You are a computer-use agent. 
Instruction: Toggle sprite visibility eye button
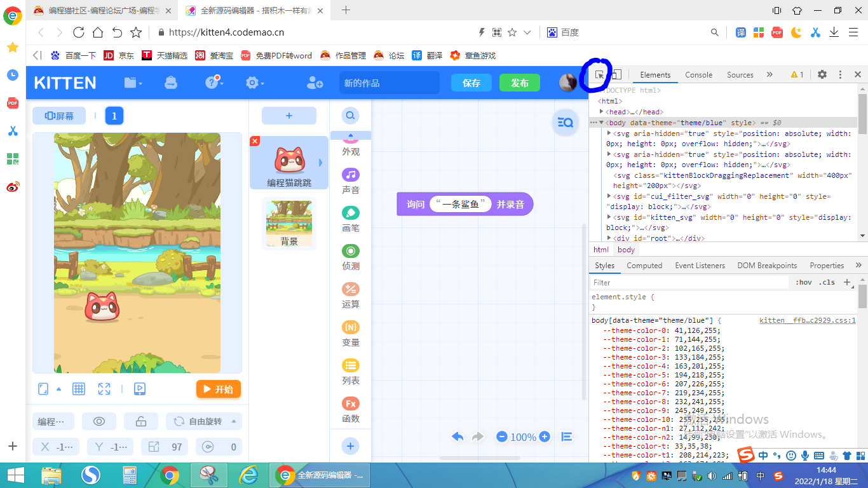[x=99, y=421]
